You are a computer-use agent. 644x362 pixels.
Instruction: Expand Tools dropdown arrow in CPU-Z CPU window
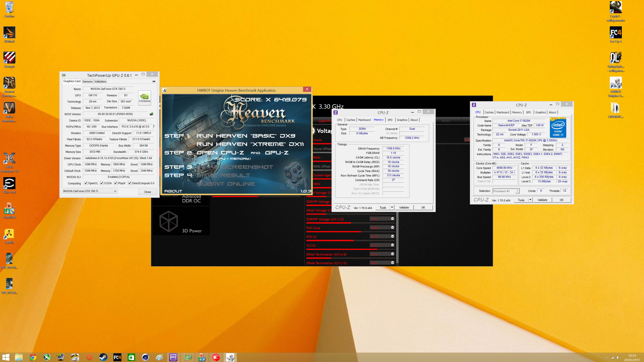[x=530, y=200]
